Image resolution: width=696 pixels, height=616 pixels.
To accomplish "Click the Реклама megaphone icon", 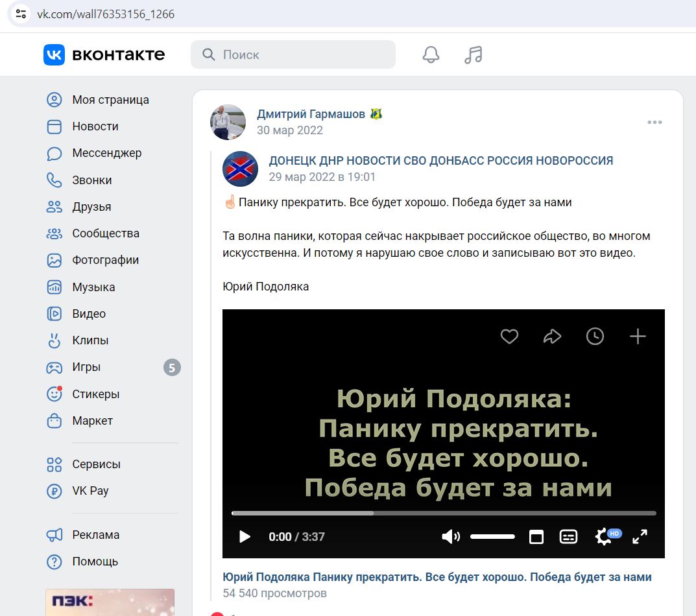I will [x=54, y=535].
